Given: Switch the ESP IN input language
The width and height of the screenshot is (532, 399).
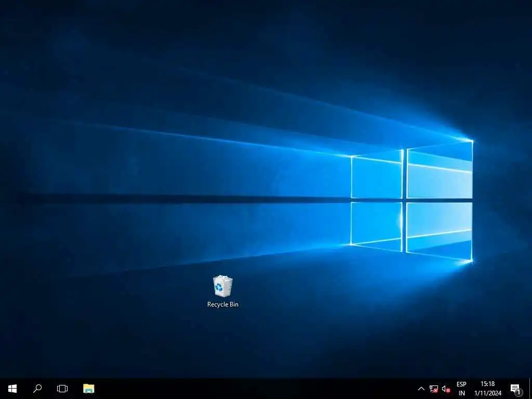Looking at the screenshot, I should pyautogui.click(x=461, y=389).
